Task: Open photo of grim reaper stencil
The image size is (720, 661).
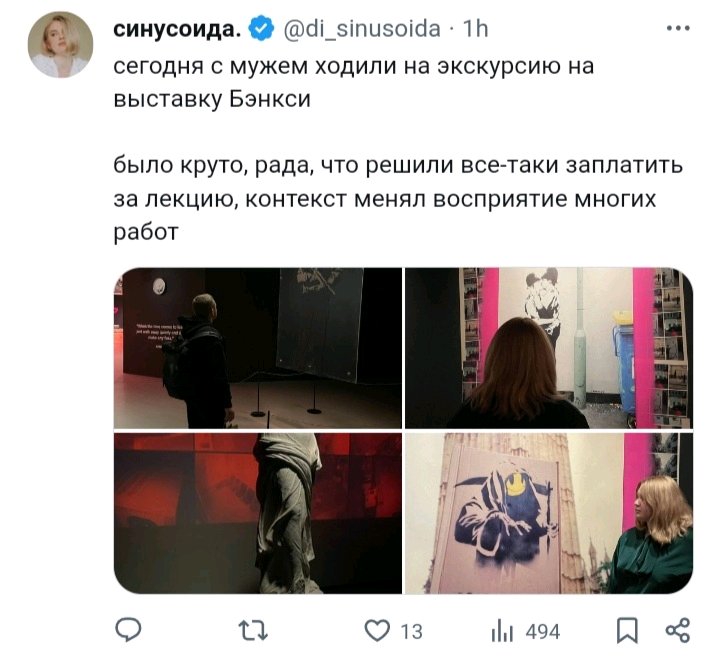Action: point(549,513)
